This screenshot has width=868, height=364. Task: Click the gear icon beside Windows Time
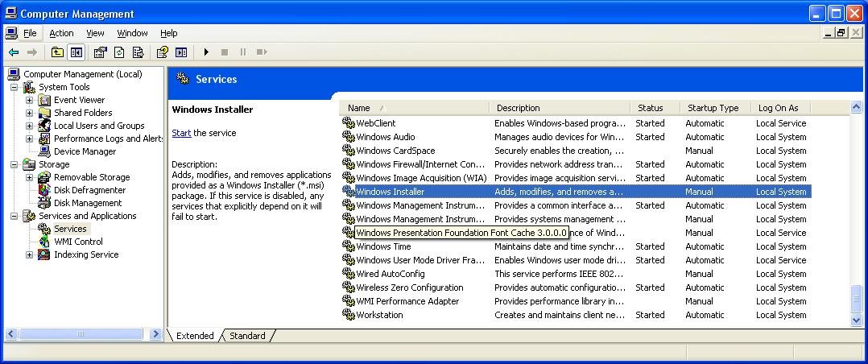click(348, 246)
